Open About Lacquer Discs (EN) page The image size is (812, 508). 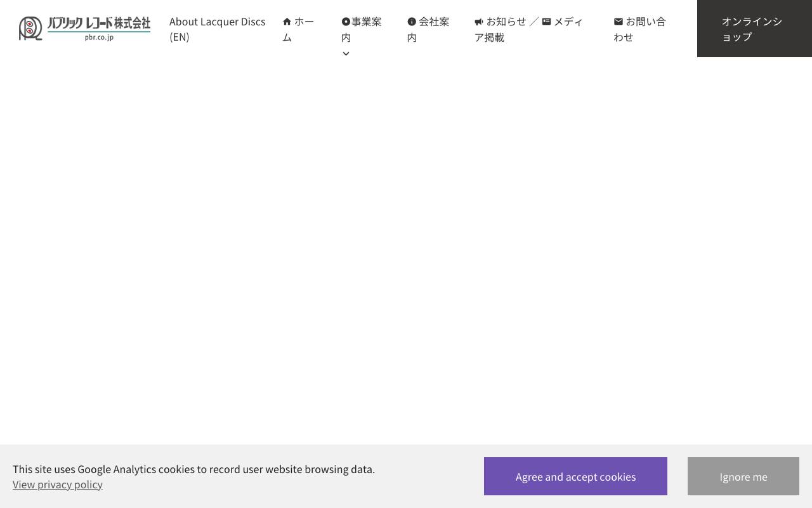[x=217, y=29]
